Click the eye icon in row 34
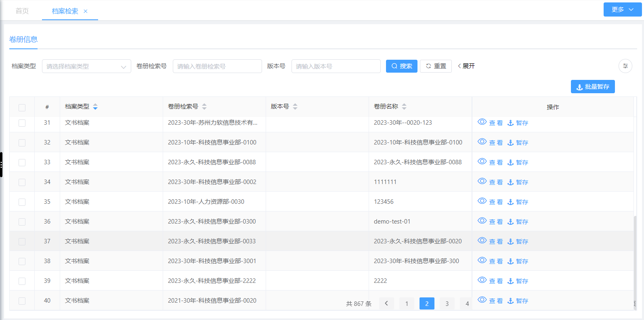The width and height of the screenshot is (644, 320). pos(482,181)
